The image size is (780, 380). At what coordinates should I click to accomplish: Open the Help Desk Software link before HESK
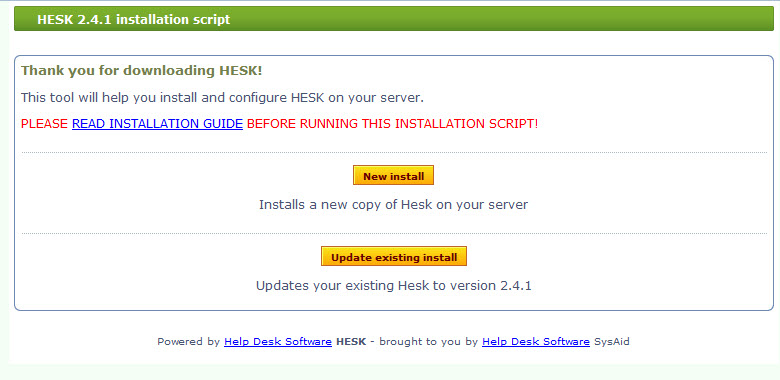(x=278, y=342)
